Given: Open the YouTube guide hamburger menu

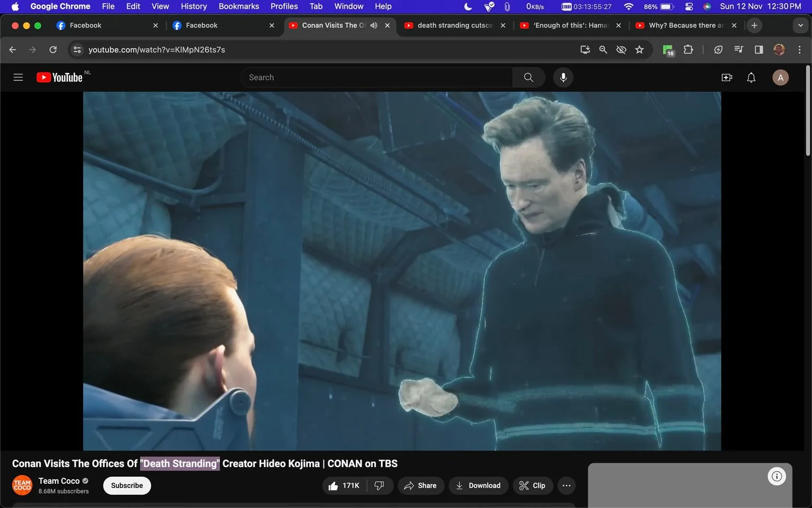Looking at the screenshot, I should 18,77.
